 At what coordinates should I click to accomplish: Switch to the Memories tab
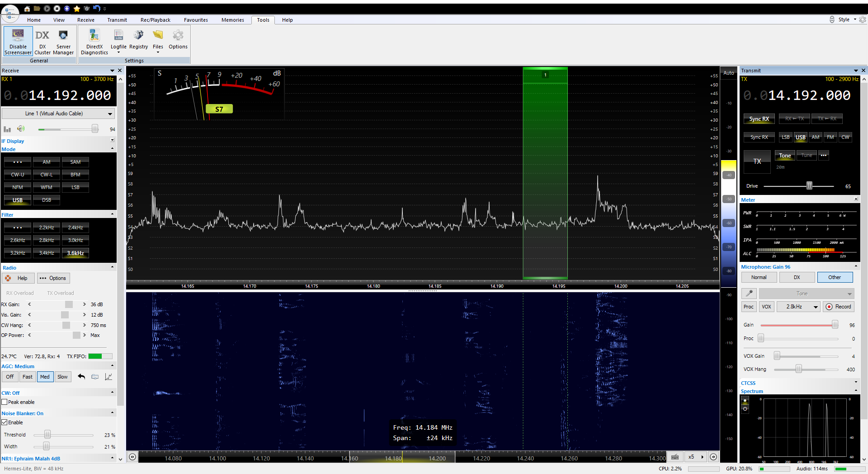[x=232, y=20]
